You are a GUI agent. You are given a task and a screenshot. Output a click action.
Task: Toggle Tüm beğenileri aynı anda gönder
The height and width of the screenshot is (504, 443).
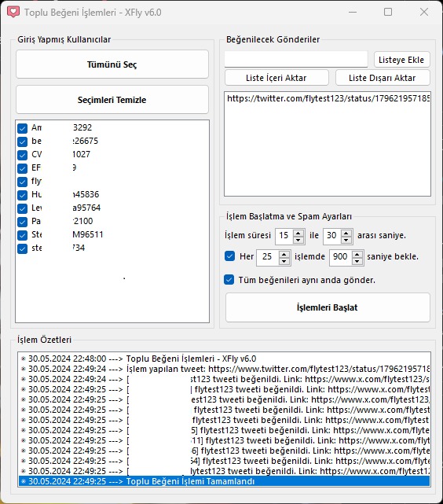pos(229,280)
